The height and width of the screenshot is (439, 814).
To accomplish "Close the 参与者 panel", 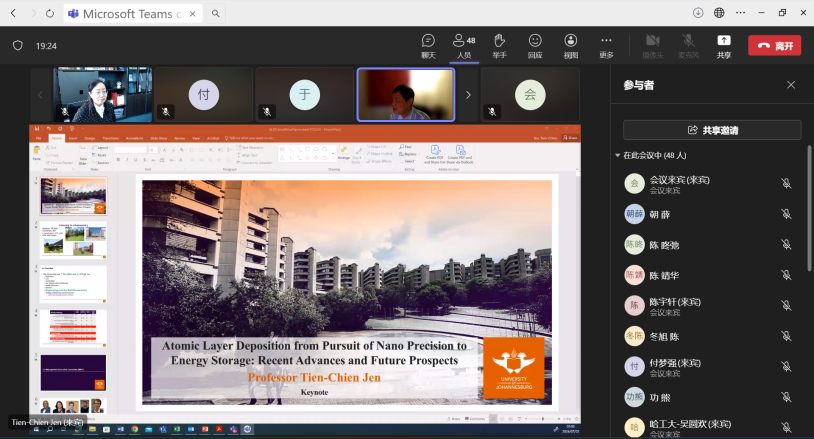I will point(790,86).
